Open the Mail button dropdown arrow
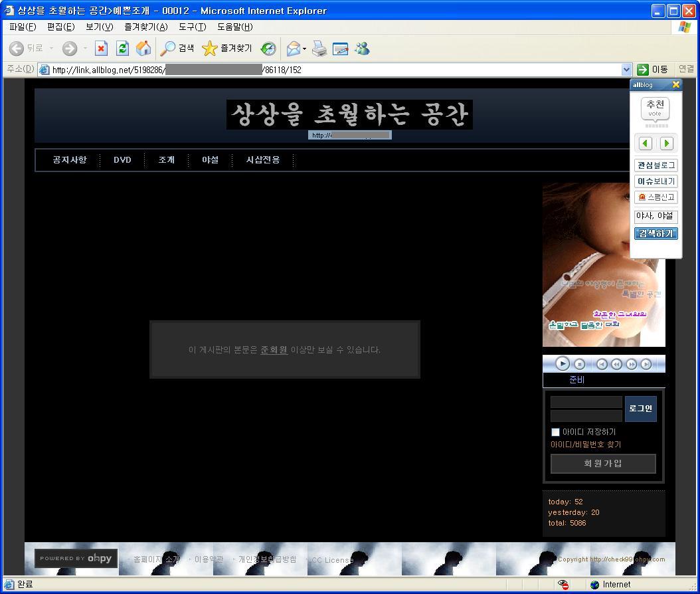Screen dimensions: 700x594 tap(304, 49)
